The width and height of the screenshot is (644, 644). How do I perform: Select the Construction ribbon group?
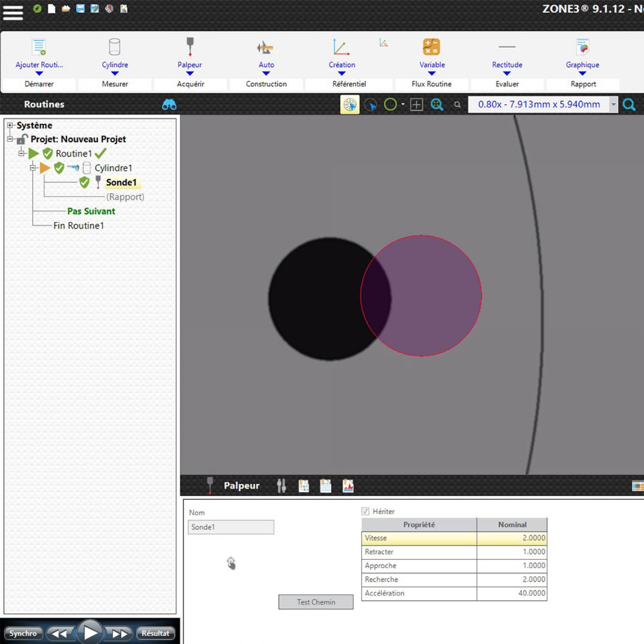(x=266, y=84)
